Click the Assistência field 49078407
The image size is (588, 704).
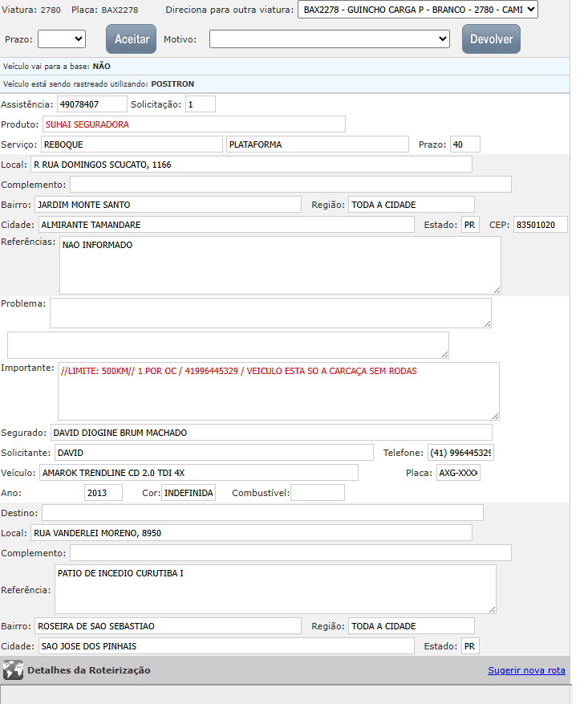(92, 104)
